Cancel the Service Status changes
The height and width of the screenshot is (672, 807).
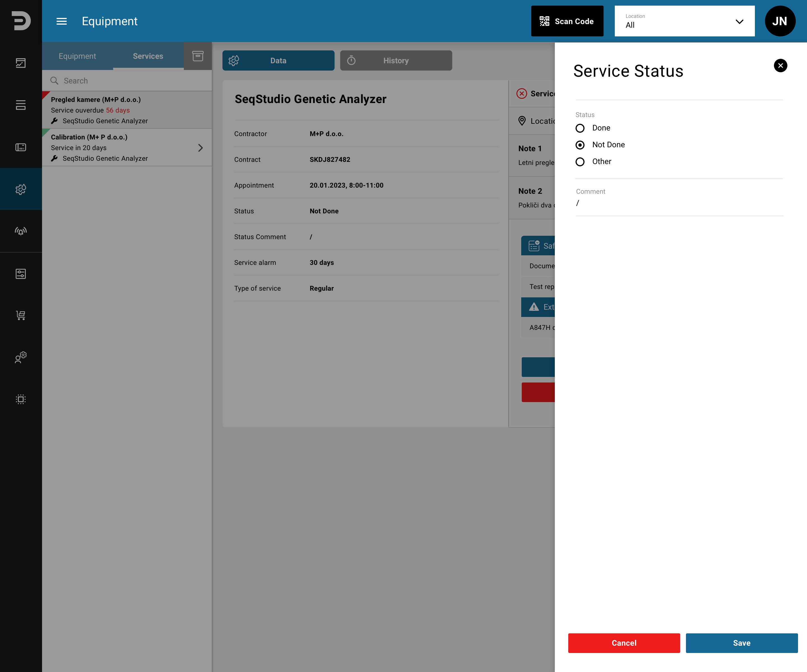tap(624, 643)
